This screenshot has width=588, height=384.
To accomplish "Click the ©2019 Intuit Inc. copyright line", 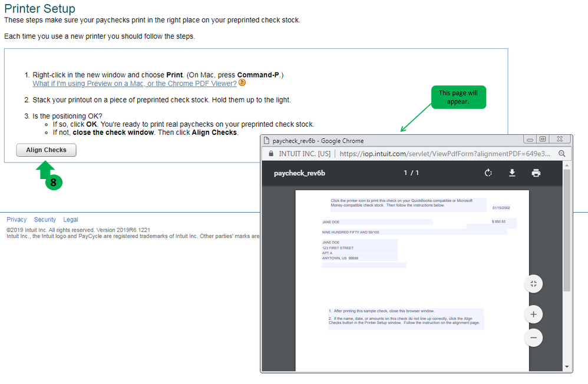I will (x=78, y=230).
